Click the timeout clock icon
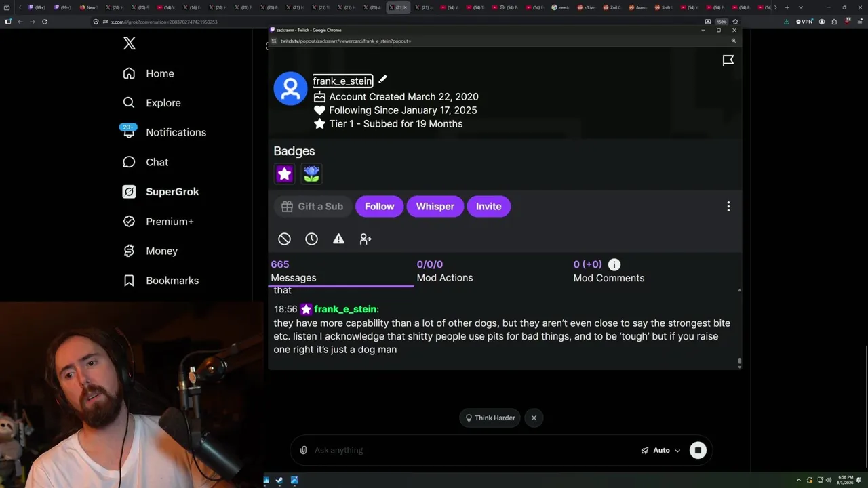The image size is (868, 488). (x=311, y=239)
